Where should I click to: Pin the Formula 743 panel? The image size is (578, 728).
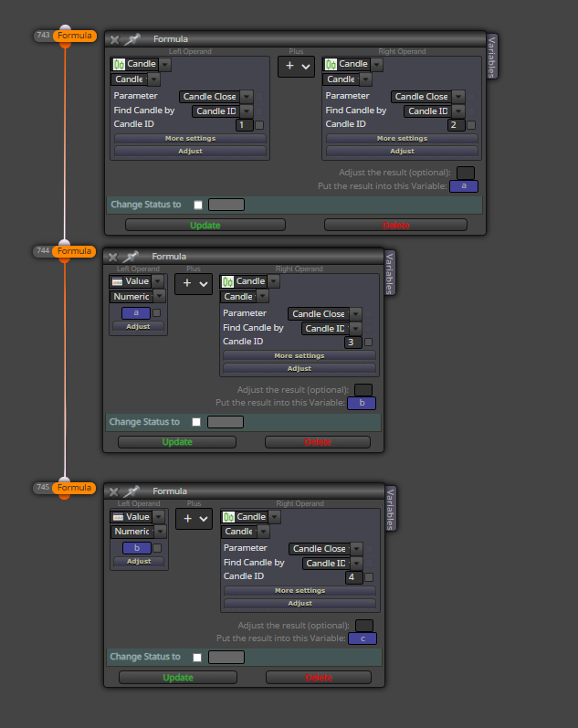pos(131,39)
